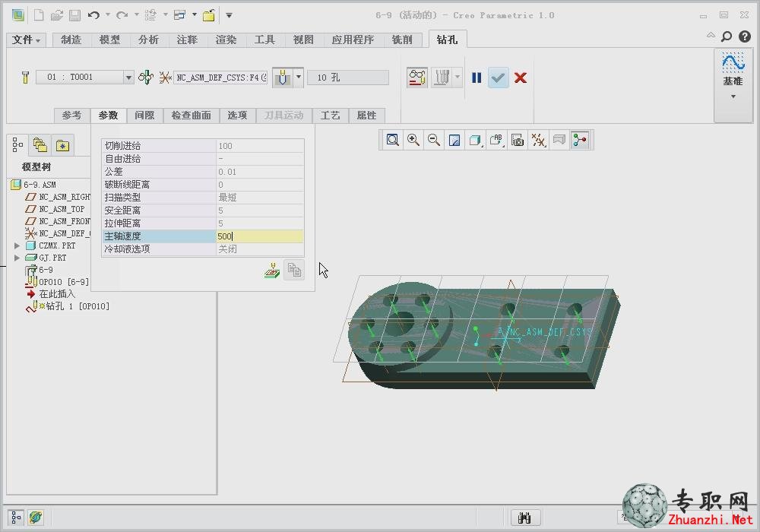Open the 检查曲面 dashboard tab

(x=191, y=116)
